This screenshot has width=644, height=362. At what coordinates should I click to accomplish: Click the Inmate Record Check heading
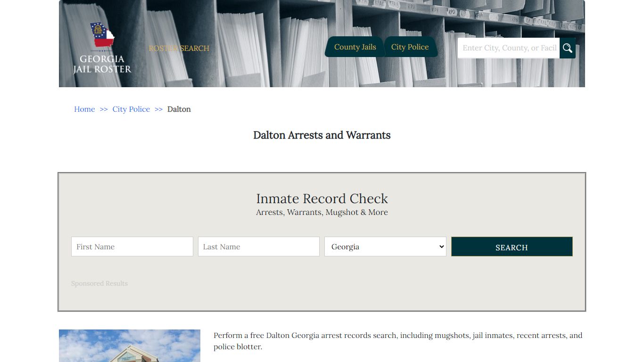click(322, 198)
